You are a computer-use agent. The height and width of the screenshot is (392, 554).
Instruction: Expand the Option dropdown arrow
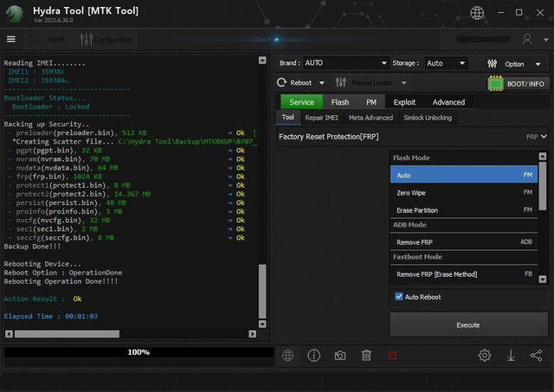pyautogui.click(x=538, y=64)
